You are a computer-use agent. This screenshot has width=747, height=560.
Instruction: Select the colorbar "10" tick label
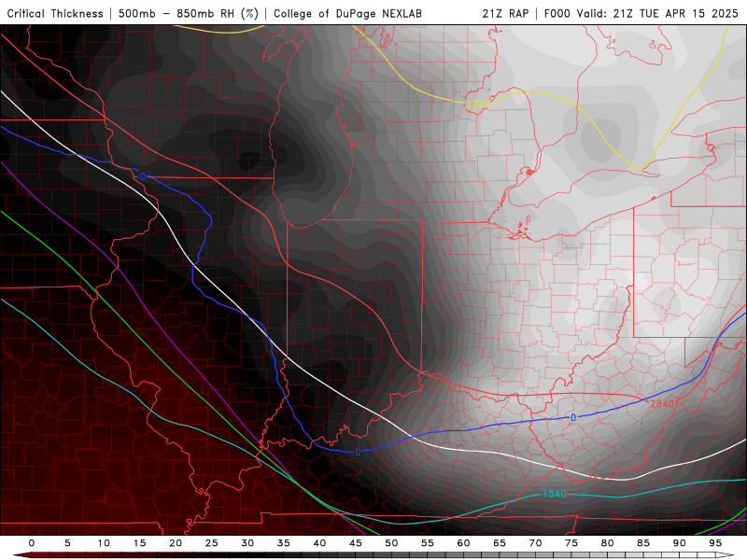(104, 543)
